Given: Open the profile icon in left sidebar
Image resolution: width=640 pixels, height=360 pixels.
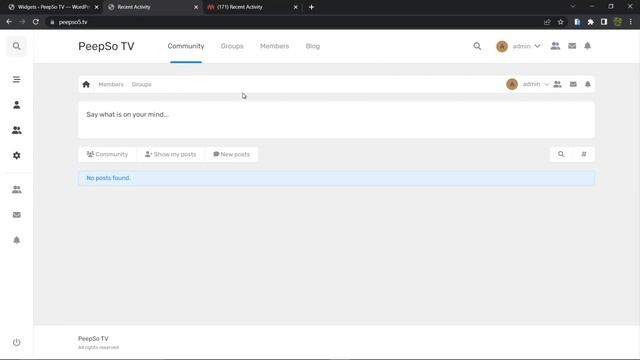Looking at the screenshot, I should (x=16, y=105).
